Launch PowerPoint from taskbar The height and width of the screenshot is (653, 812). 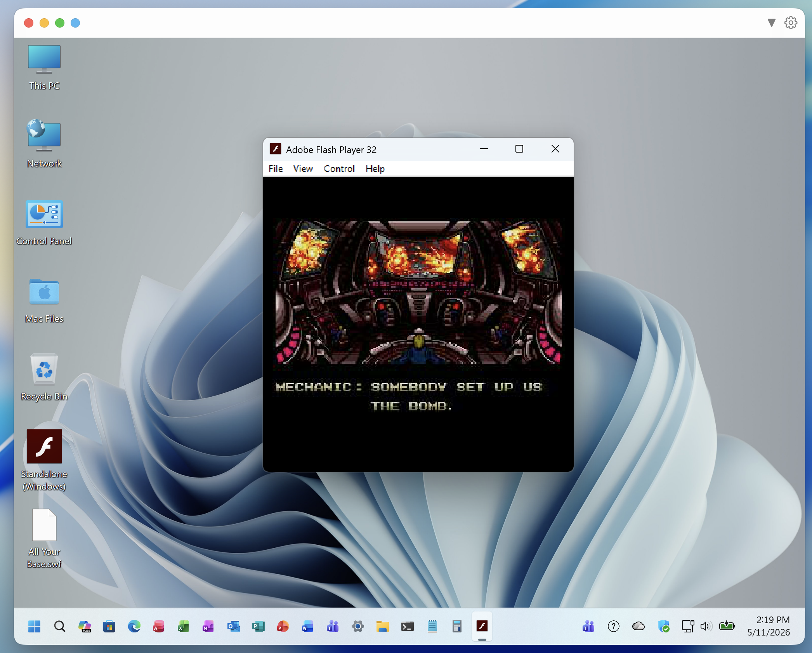tap(283, 626)
